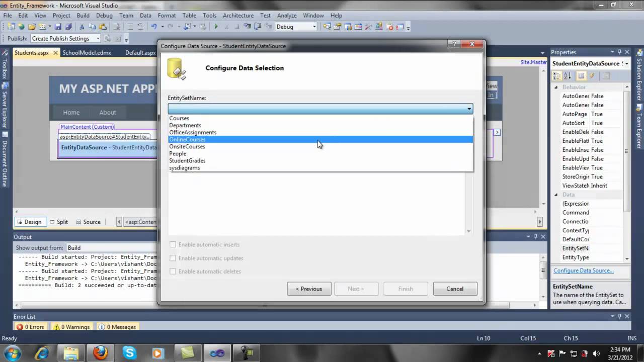Click the Cancel button in the dialog
Image resolution: width=644 pixels, height=362 pixels.
pos(455,289)
